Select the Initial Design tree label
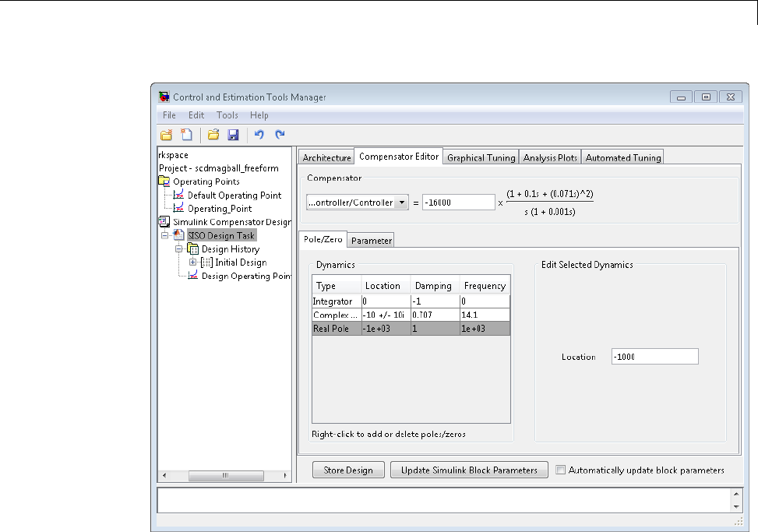Screen dimensions: 758x532 click(x=241, y=262)
